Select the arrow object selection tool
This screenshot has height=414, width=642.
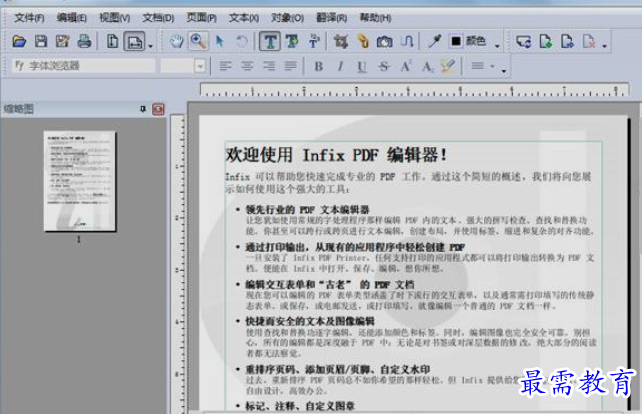pyautogui.click(x=220, y=41)
